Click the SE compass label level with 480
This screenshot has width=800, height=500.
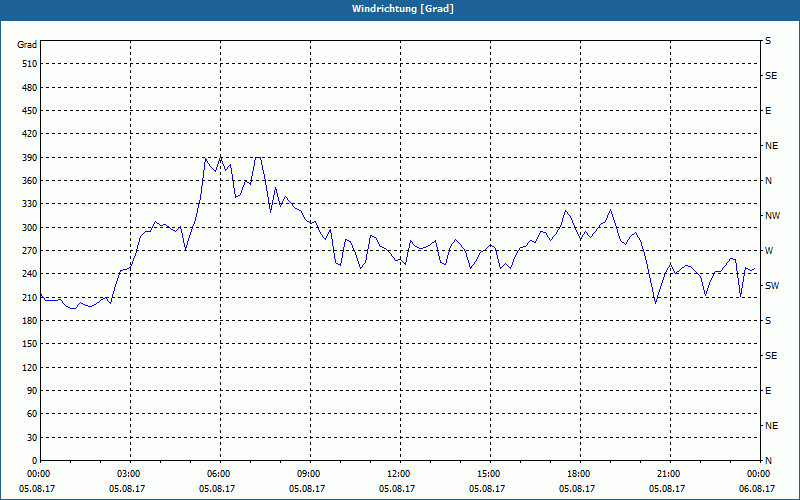coord(771,76)
